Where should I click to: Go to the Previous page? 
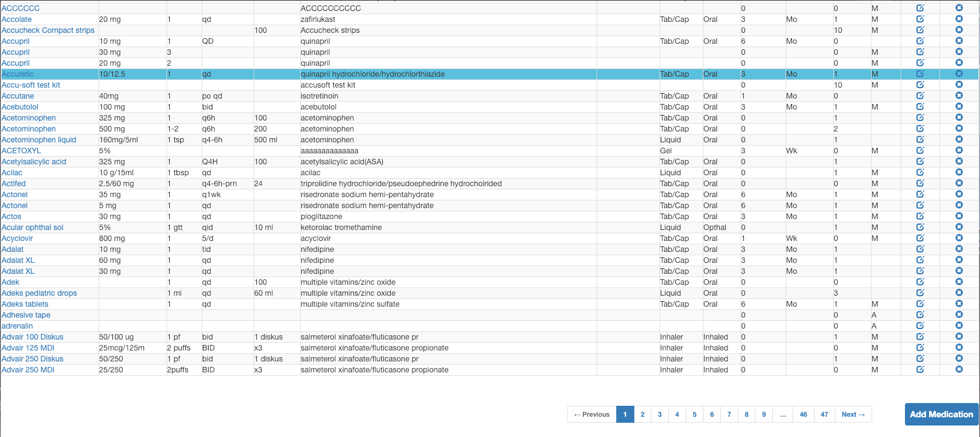click(x=592, y=415)
